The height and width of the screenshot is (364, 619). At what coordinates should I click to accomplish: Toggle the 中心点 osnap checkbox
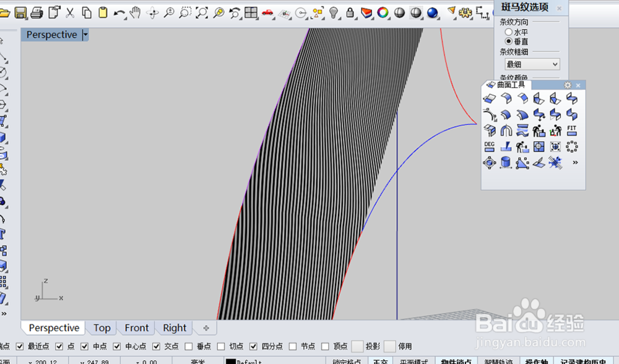(x=117, y=346)
